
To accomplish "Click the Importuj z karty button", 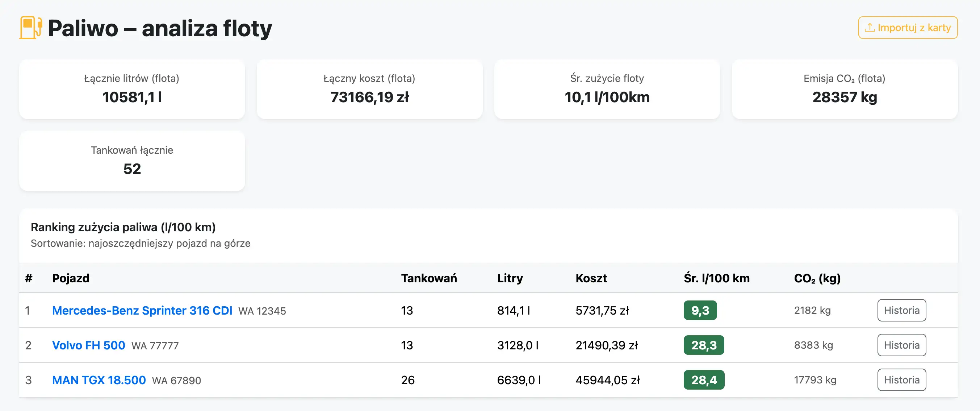I will 908,28.
